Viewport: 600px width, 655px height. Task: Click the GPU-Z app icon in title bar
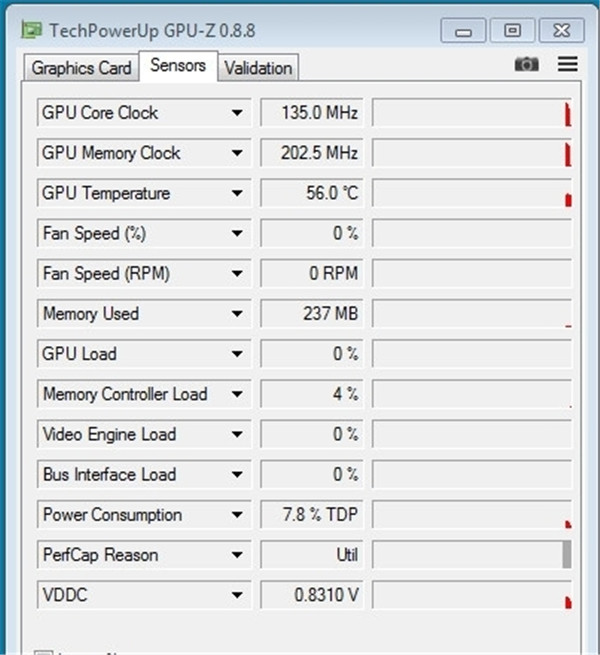coord(32,30)
